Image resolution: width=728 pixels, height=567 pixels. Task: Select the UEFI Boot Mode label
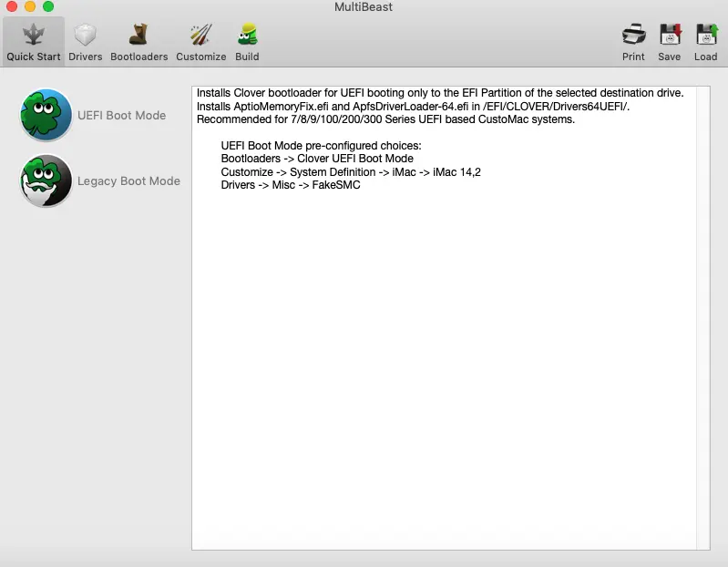[122, 115]
